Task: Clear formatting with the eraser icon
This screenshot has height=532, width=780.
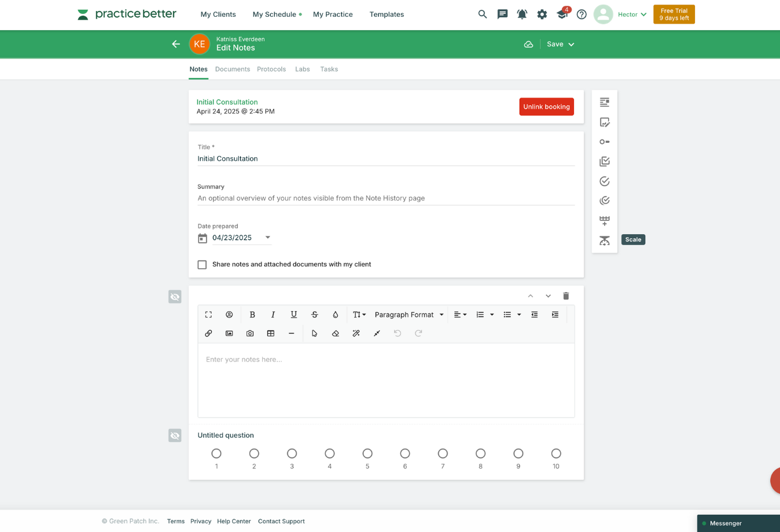Action: [x=336, y=333]
